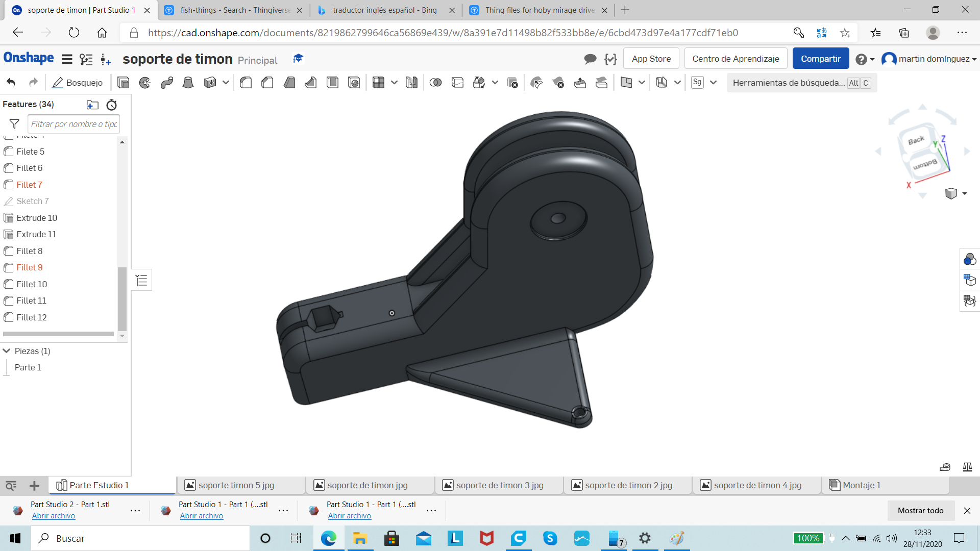Select the Extrude tool icon
The image size is (980, 551).
[123, 82]
